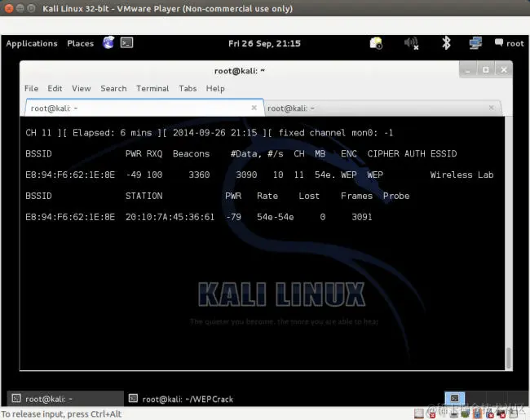
Task: Switch to the last workspace
Action: click(516, 398)
